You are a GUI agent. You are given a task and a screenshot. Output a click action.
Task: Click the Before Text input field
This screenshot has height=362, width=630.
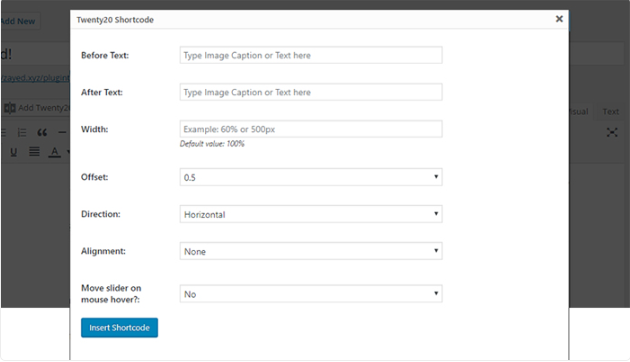(x=311, y=55)
